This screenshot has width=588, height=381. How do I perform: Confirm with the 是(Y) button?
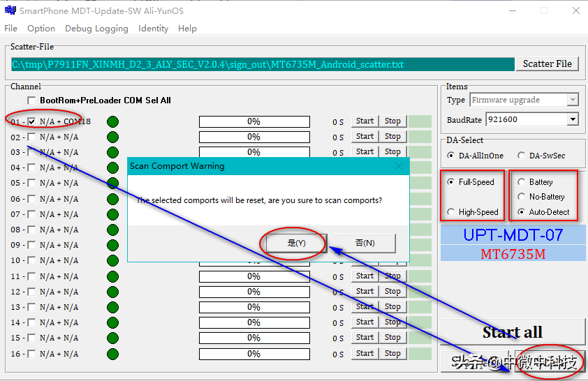[296, 243]
